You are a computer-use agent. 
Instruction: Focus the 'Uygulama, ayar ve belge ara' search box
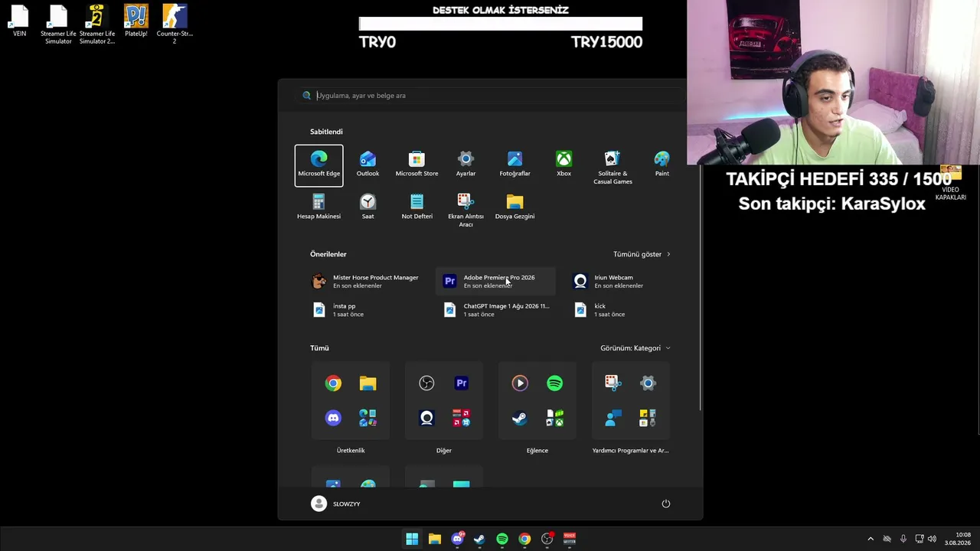[x=490, y=96]
